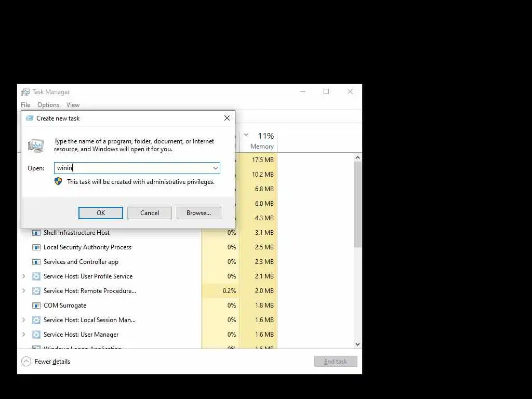
Task: Click the 1.8 MB memory value
Action: 264,305
